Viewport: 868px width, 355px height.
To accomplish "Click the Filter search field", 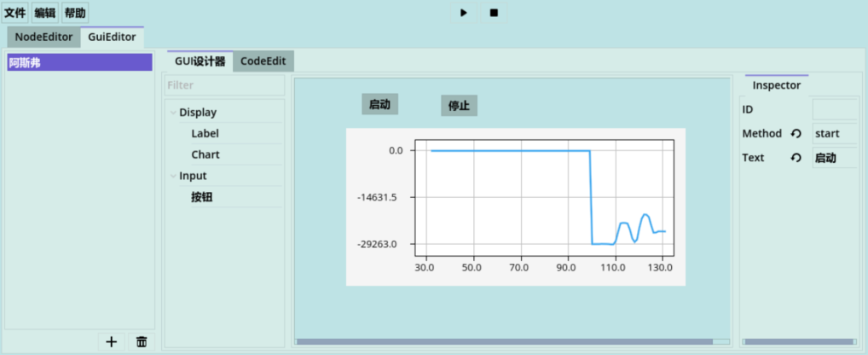I will (x=224, y=85).
